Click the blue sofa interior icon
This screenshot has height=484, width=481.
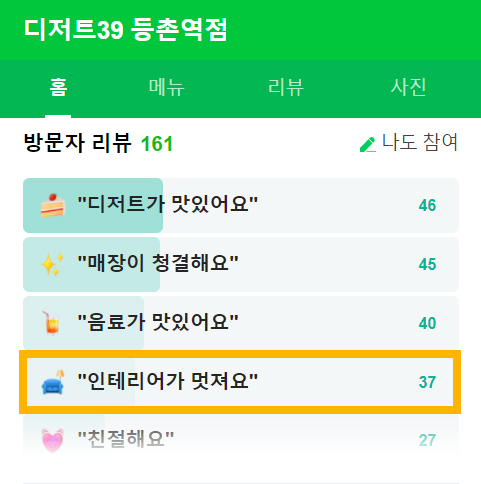click(x=53, y=382)
